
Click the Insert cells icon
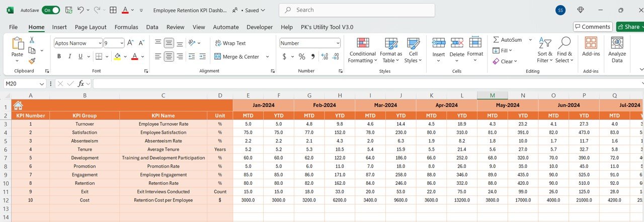point(439,44)
